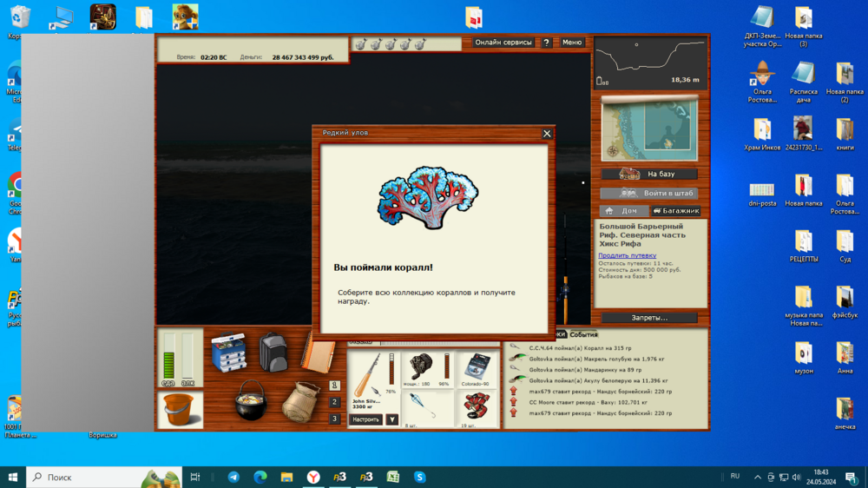
Task: Open the orange notebook
Action: coord(317,353)
